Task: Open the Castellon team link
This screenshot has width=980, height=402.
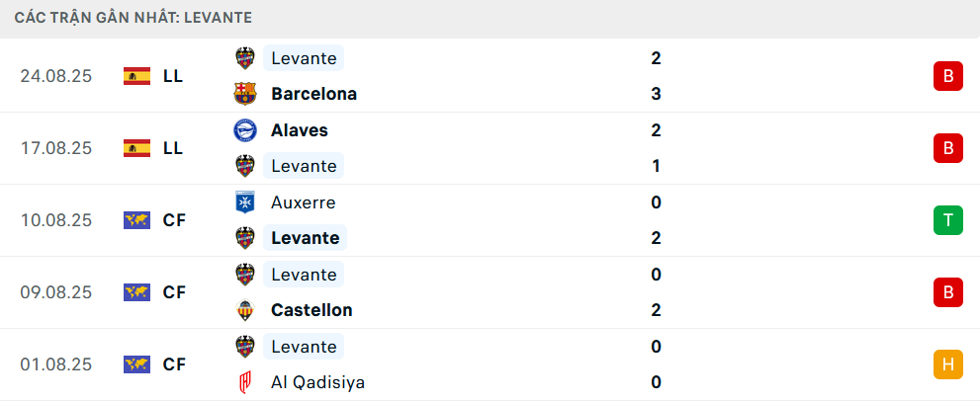Action: pyautogui.click(x=312, y=310)
